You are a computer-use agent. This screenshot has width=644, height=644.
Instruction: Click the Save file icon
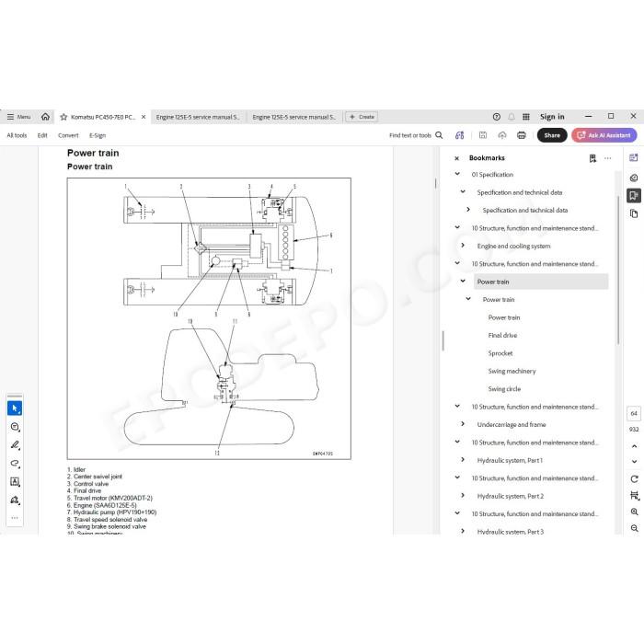click(483, 135)
